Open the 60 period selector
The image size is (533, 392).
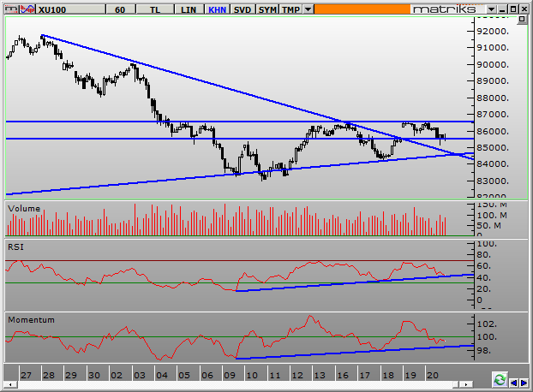click(x=119, y=9)
